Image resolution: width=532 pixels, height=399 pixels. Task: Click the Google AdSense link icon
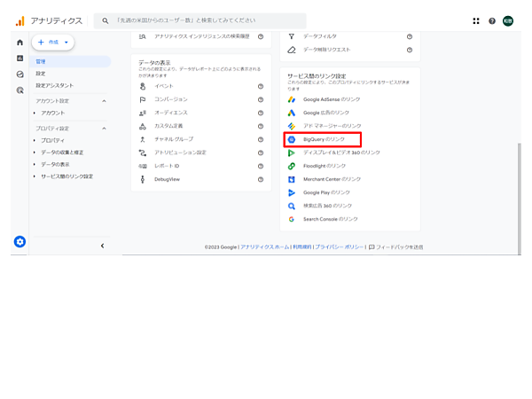click(x=292, y=99)
